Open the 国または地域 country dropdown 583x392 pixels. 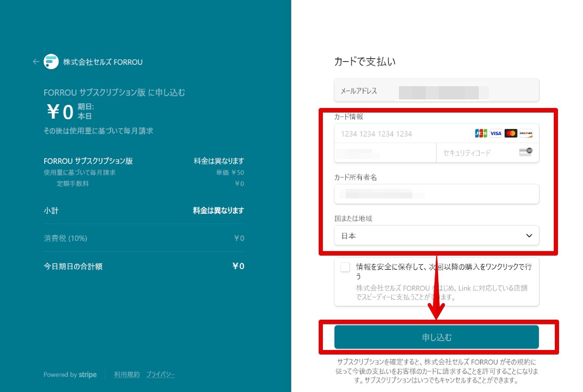437,236
